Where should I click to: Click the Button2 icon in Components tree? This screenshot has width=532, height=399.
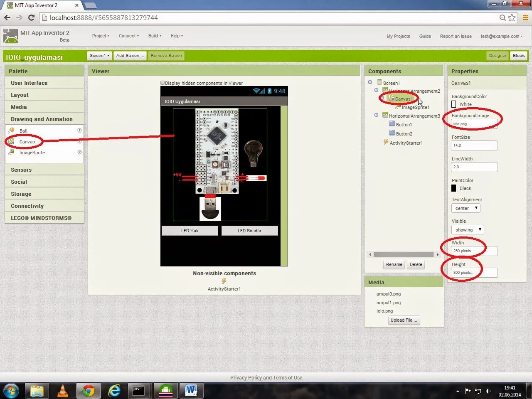point(392,133)
